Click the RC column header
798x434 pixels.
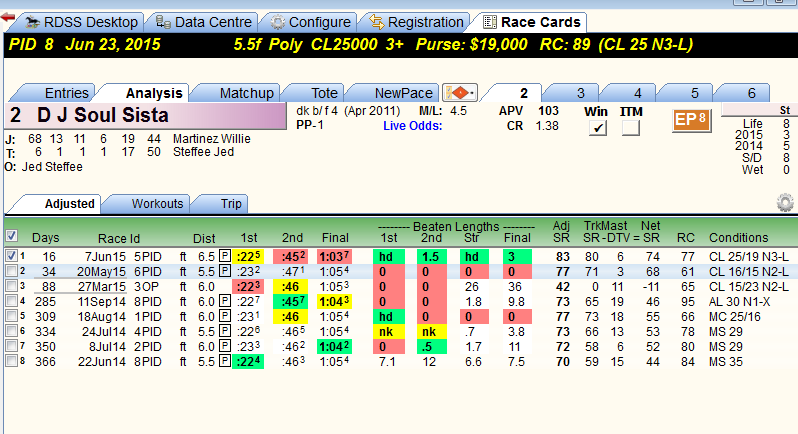tap(686, 238)
